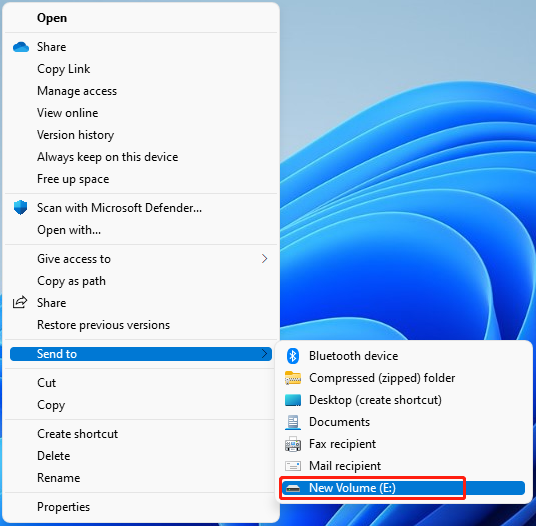Send to Bluetooth device
The height and width of the screenshot is (526, 536).
tap(353, 356)
